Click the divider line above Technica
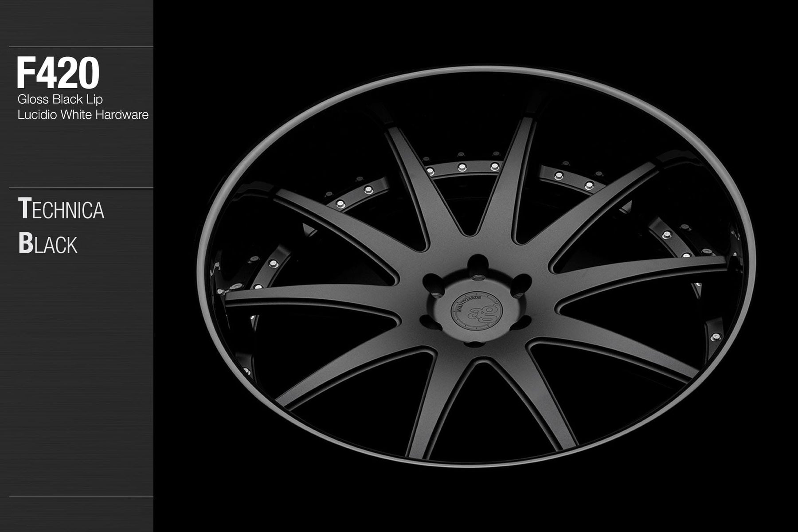This screenshot has height=532, width=798. pyautogui.click(x=81, y=188)
